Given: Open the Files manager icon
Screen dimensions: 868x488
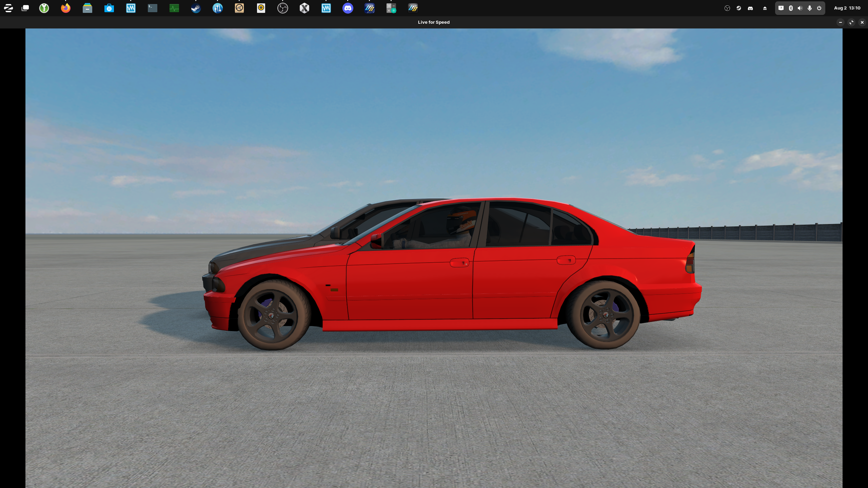Looking at the screenshot, I should 87,8.
